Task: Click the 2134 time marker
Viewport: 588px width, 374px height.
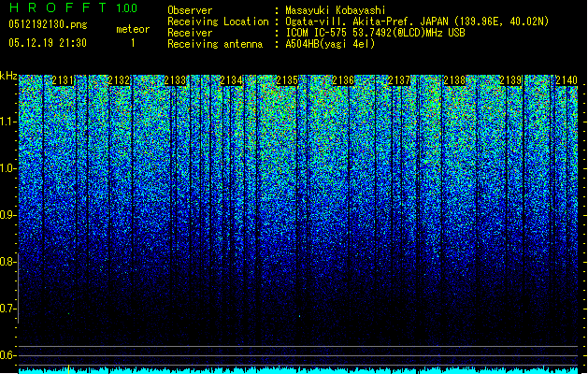Action: pyautogui.click(x=231, y=80)
